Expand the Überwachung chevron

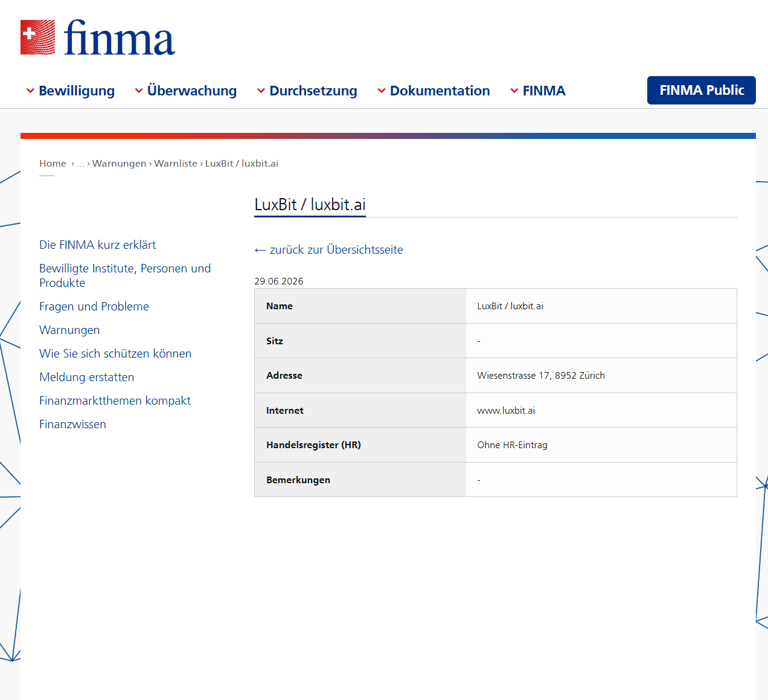tap(139, 91)
